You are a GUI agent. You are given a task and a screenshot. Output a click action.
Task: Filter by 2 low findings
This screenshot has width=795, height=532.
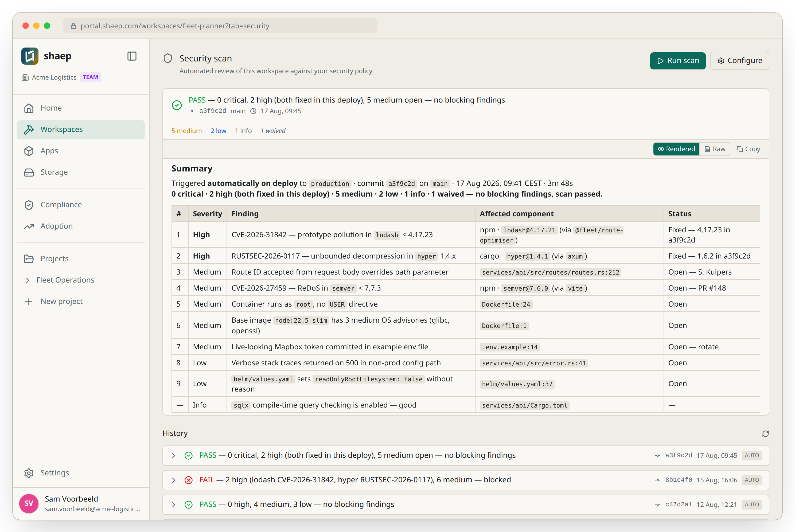click(218, 131)
